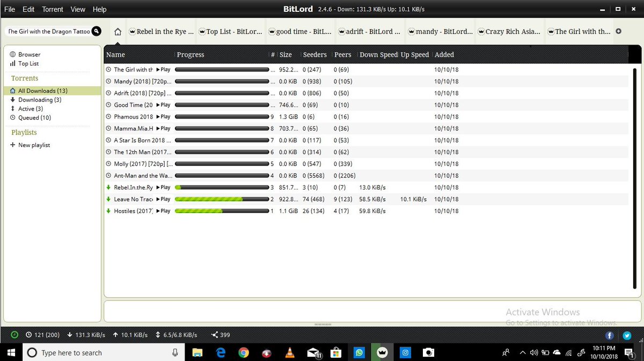The height and width of the screenshot is (361, 644).
Task: Select Adrift (2018) [720p] row
Action: 366,93
